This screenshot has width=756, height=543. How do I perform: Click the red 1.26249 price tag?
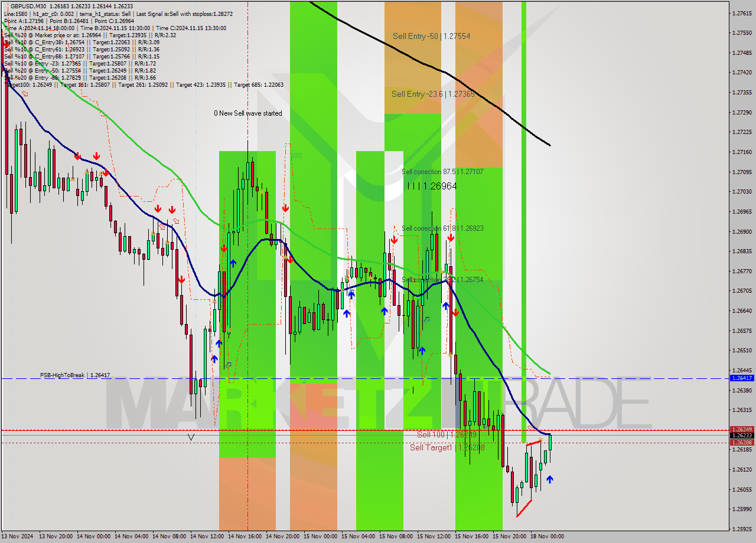[x=741, y=429]
